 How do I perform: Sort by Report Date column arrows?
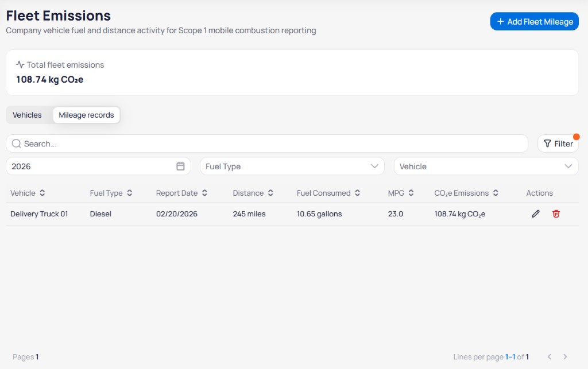(205, 193)
